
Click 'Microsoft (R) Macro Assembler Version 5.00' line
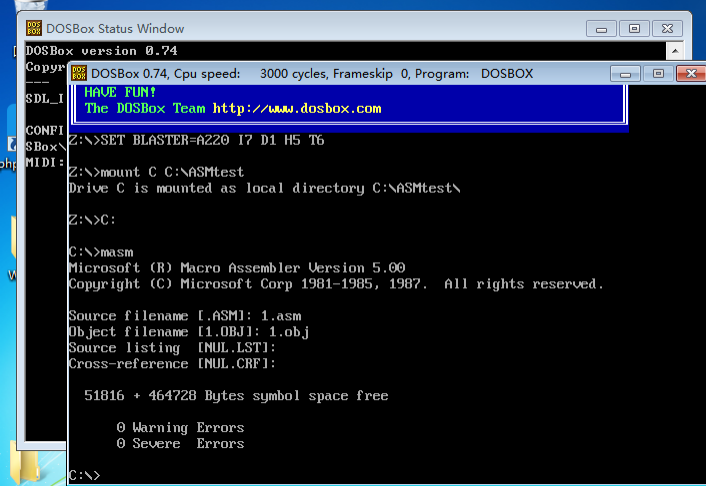tap(237, 268)
